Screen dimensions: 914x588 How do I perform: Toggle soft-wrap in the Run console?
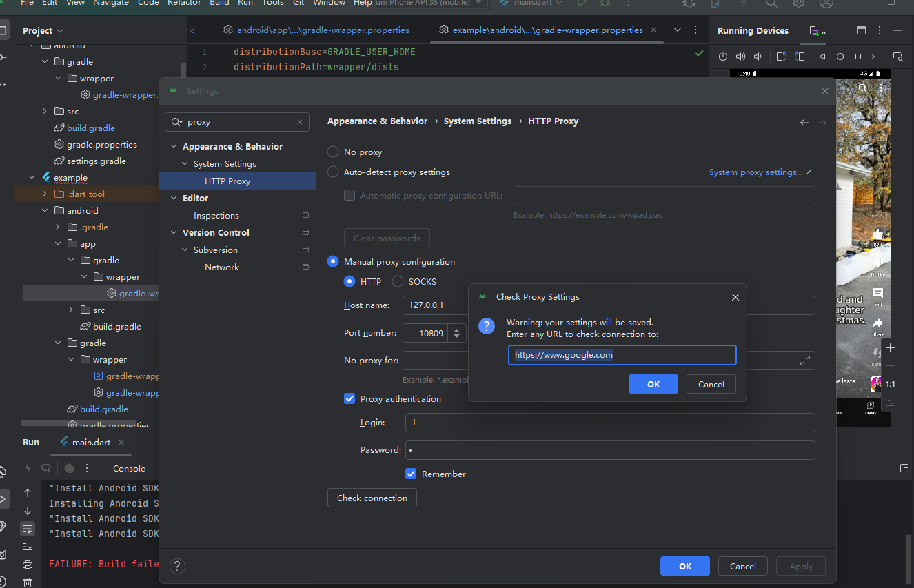(28, 529)
